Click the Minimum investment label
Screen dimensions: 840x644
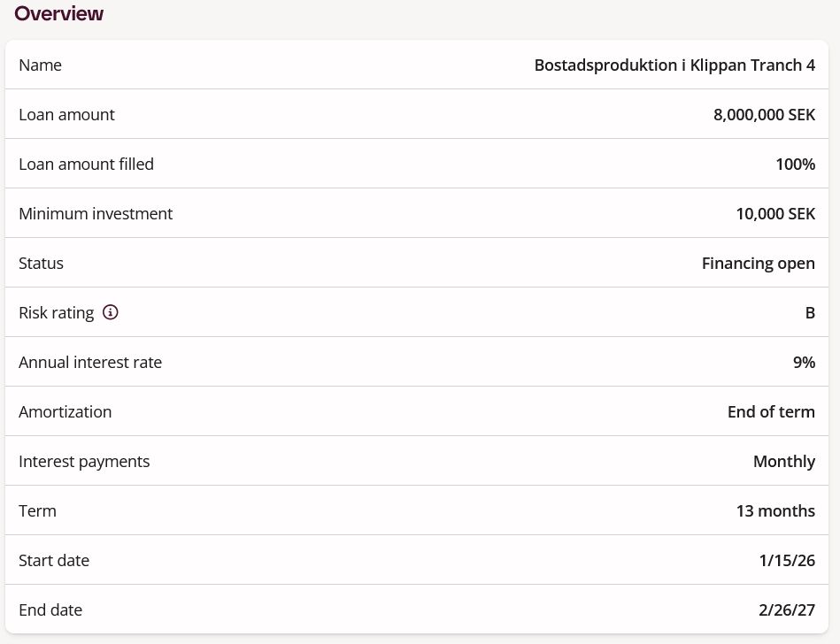pos(96,214)
